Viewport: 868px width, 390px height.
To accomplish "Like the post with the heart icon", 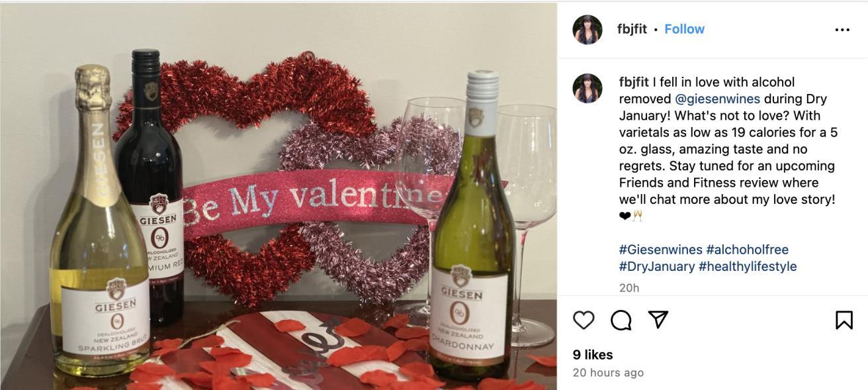I will point(584,320).
